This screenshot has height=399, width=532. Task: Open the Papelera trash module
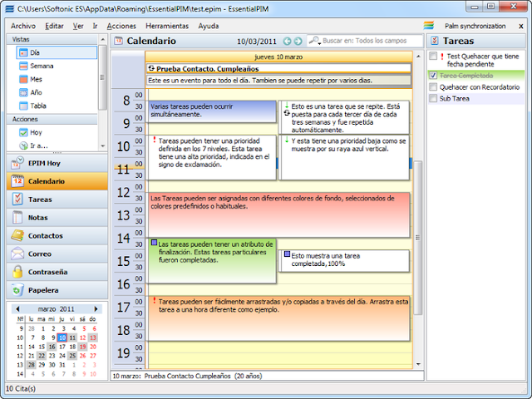(57, 290)
